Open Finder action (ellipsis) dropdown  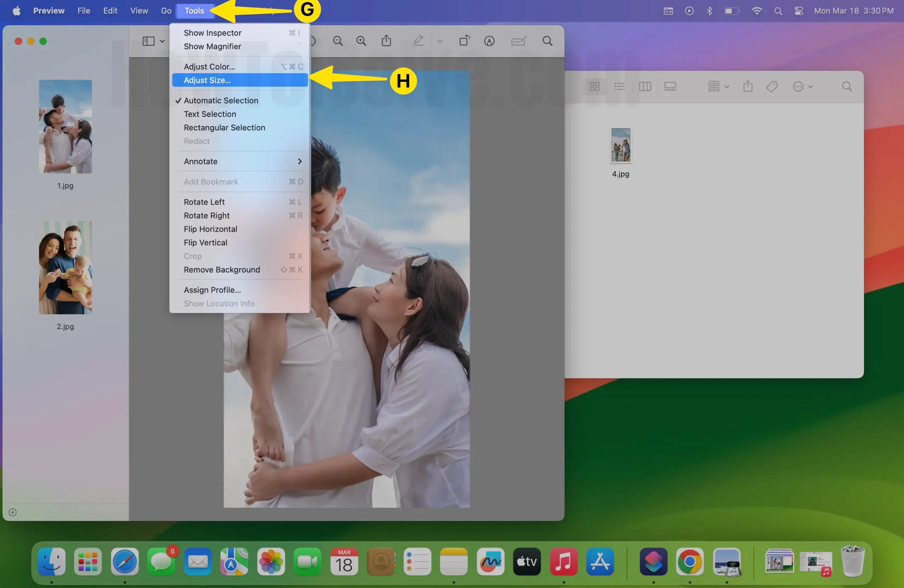click(803, 87)
